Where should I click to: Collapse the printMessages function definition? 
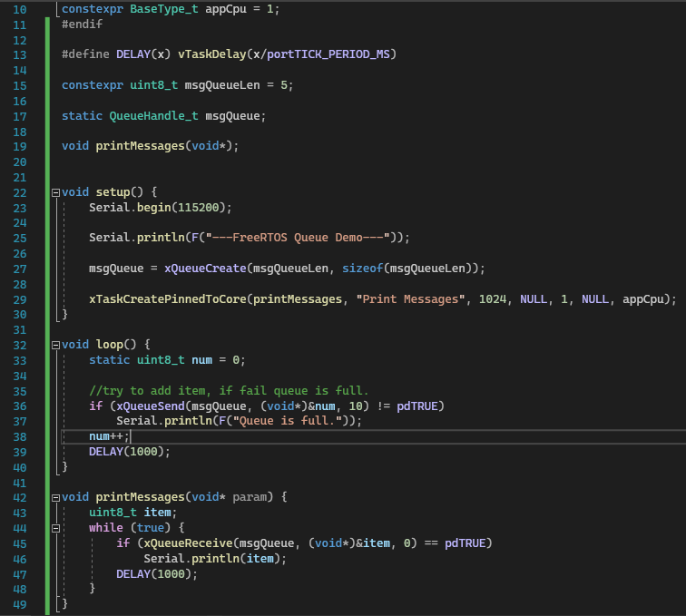[x=55, y=497]
